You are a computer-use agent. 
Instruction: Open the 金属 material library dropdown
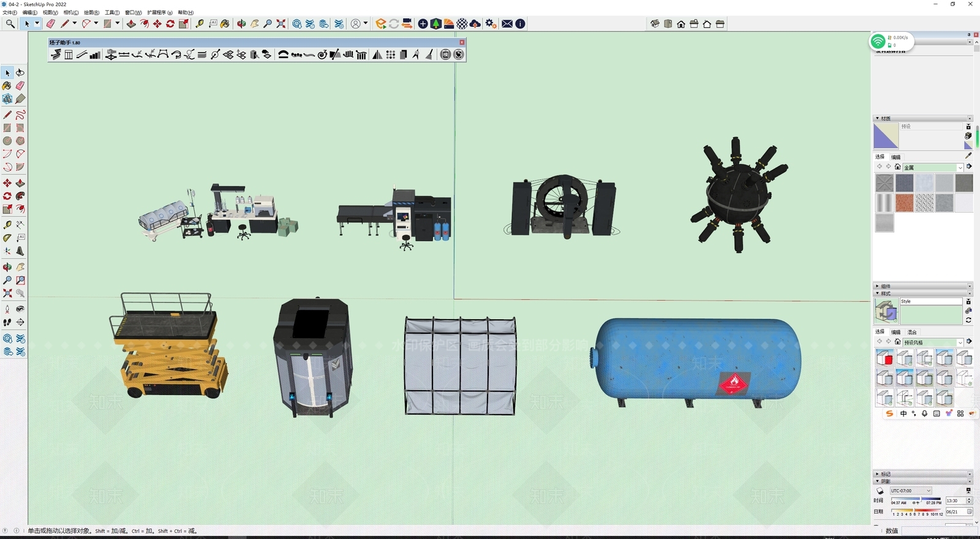tap(960, 167)
